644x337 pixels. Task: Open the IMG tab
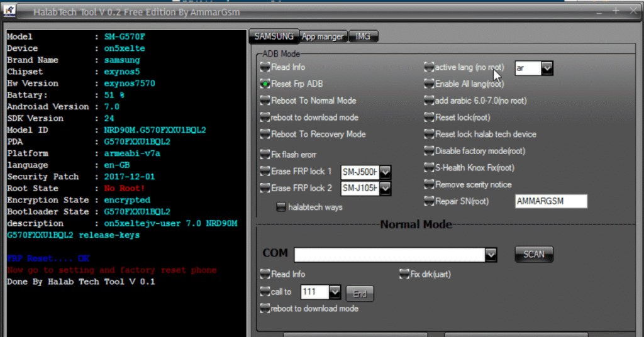coord(363,36)
